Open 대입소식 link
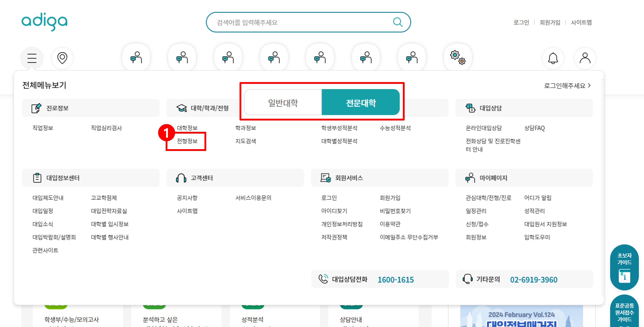This screenshot has height=327, width=644. point(43,224)
